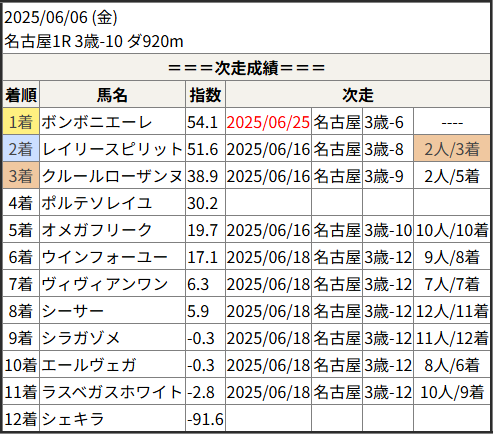Click the blue 2着 cell
Screen dimensions: 493x434
[x=21, y=149]
